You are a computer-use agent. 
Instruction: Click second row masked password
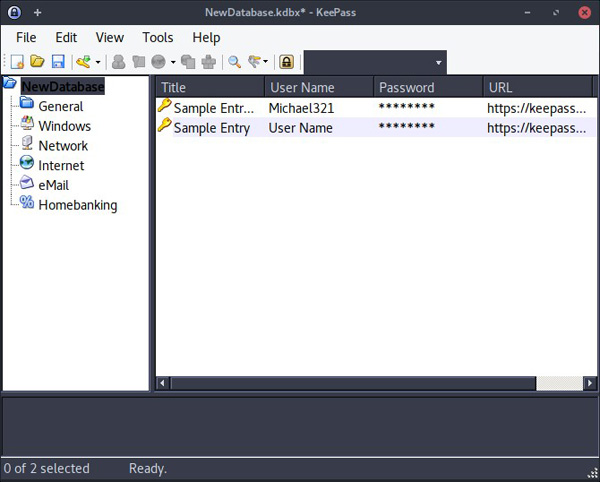click(x=406, y=126)
